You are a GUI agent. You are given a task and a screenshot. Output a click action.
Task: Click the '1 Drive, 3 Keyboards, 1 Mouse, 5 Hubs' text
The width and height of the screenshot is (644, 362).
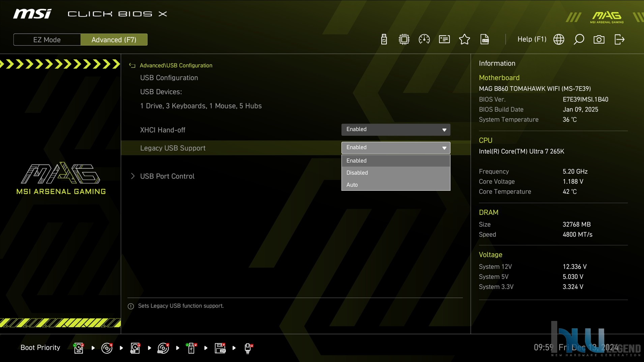click(201, 106)
